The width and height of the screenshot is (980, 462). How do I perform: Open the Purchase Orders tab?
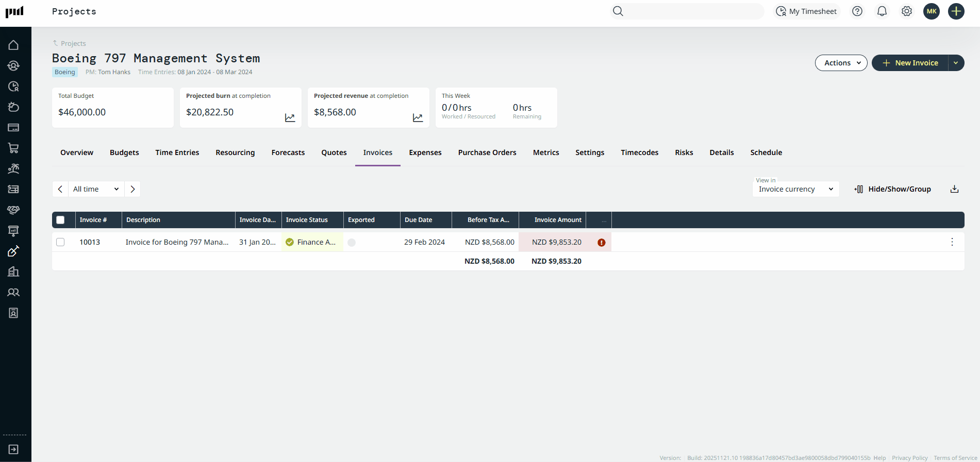coord(487,152)
